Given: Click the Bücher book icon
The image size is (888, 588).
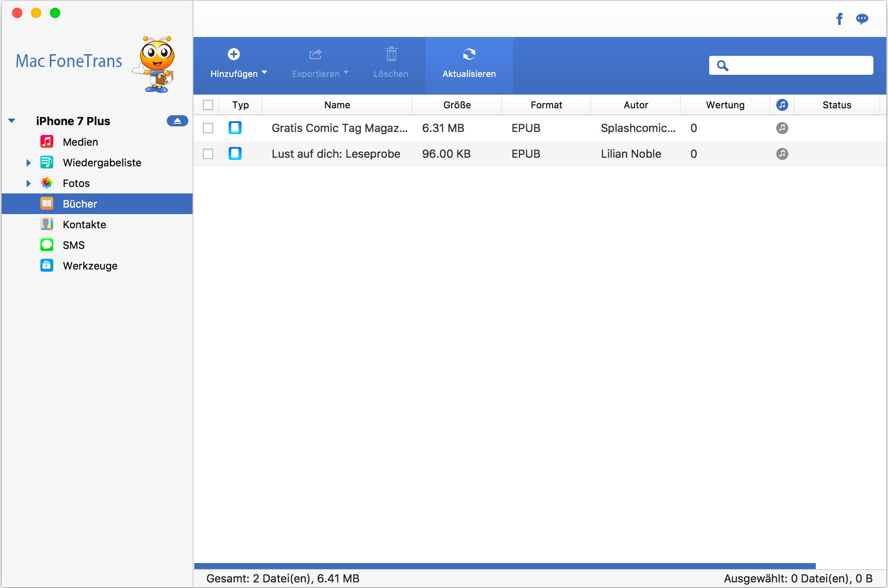Looking at the screenshot, I should [x=47, y=203].
